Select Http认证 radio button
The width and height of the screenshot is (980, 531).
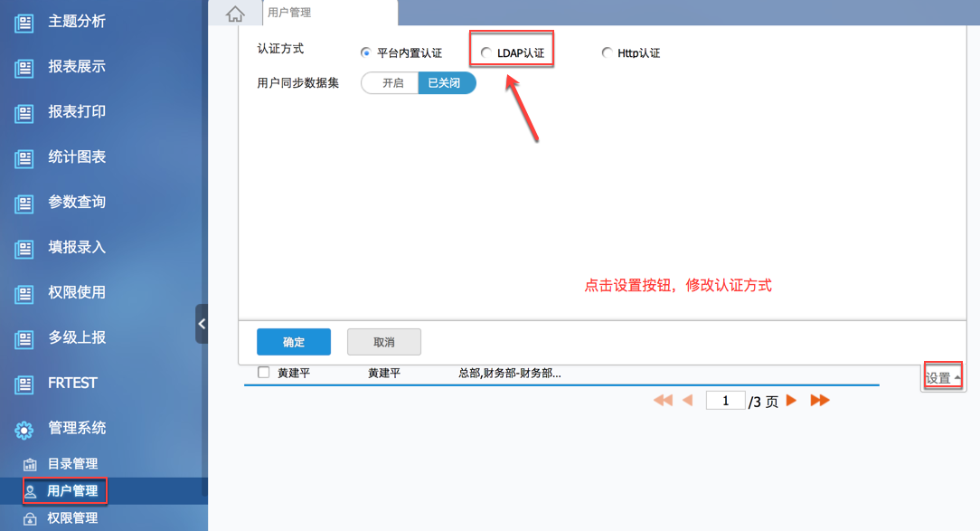pos(607,52)
